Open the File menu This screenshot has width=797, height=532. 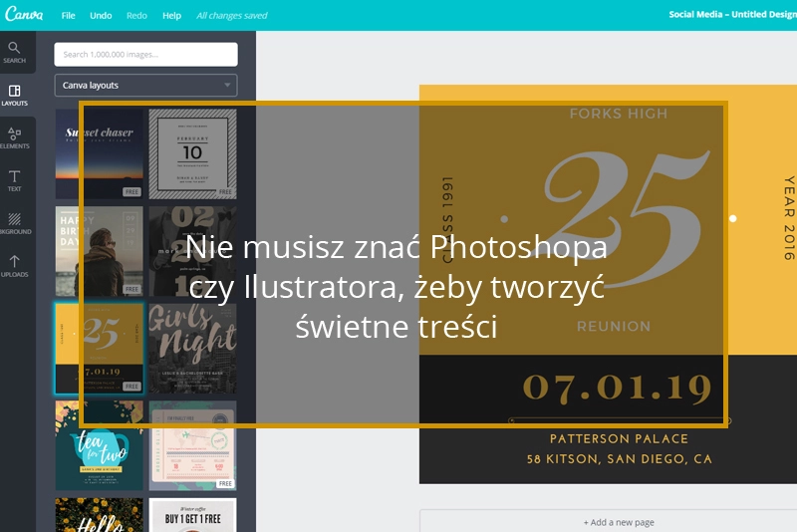point(68,16)
